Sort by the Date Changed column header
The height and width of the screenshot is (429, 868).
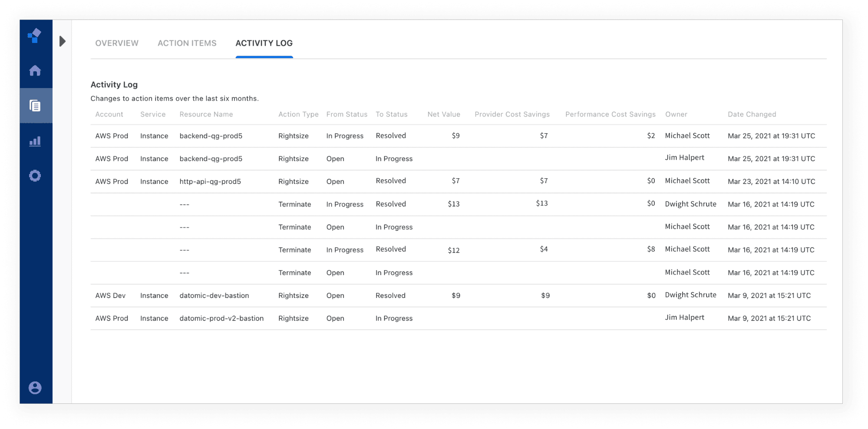(752, 114)
